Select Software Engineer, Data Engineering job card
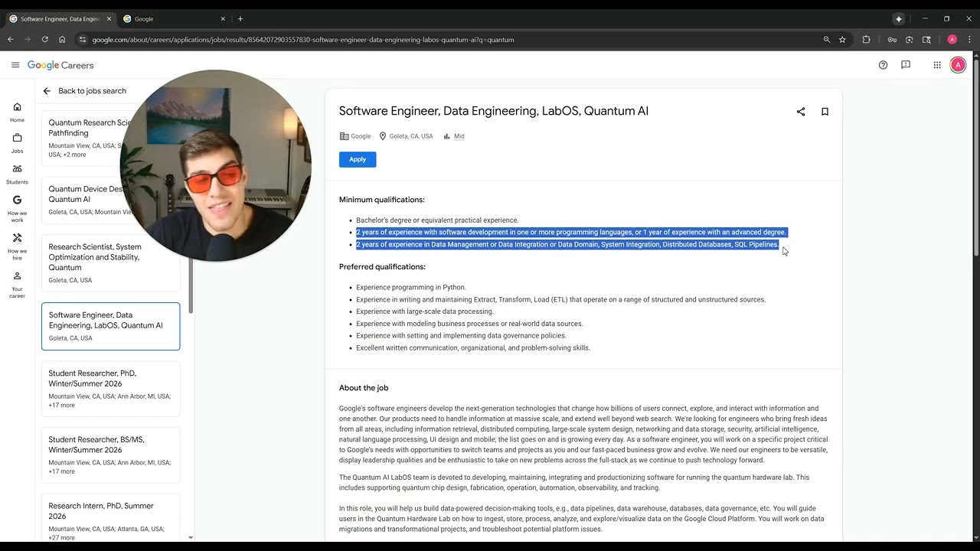The image size is (980, 551). pyautogui.click(x=111, y=326)
